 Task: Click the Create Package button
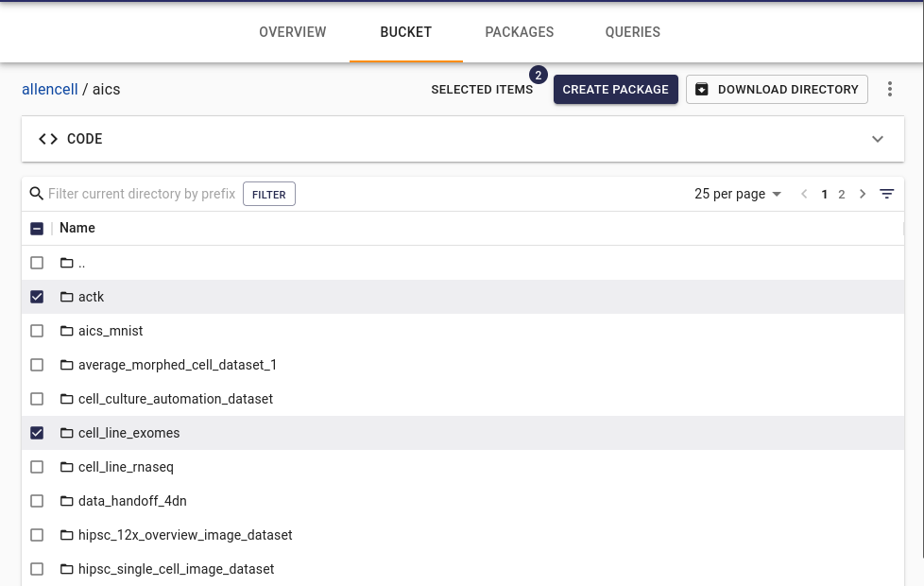point(615,90)
